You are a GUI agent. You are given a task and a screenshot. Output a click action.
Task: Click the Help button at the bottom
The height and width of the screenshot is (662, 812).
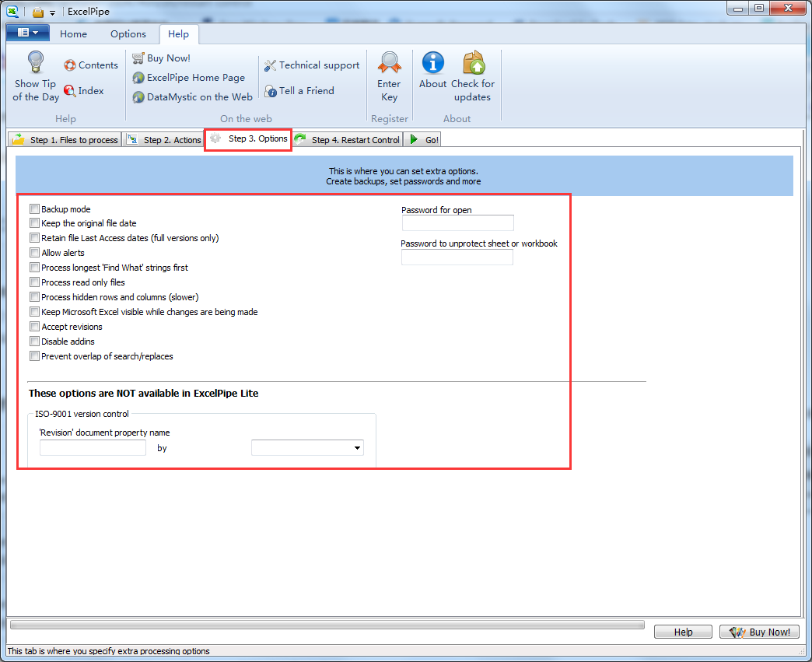pos(683,632)
